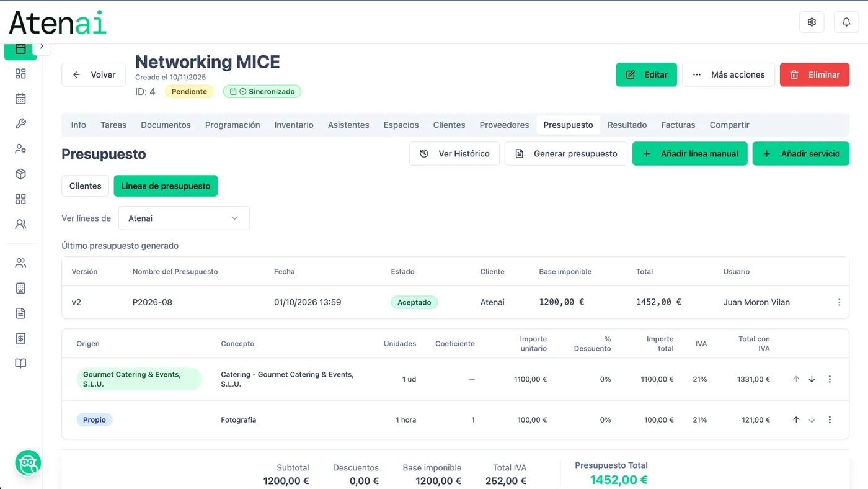The image size is (868, 489).
Task: Go to the Asistentes tab
Action: tap(348, 125)
